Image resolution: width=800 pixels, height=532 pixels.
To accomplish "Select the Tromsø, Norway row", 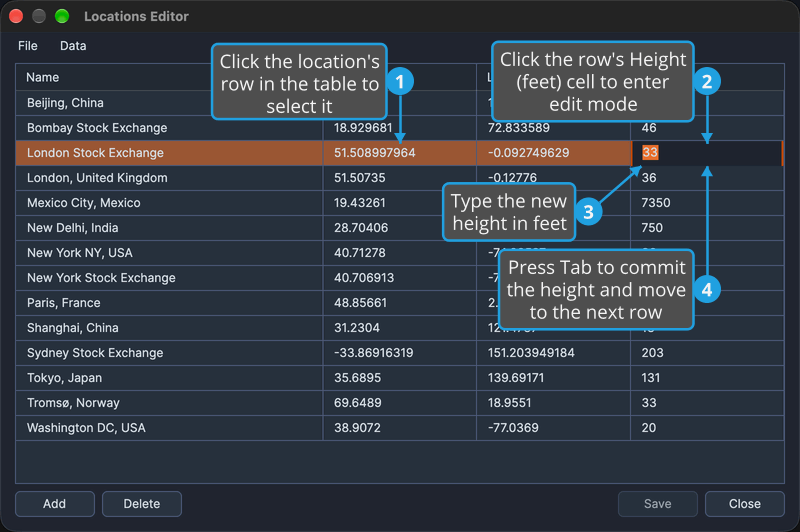I will tap(399, 402).
